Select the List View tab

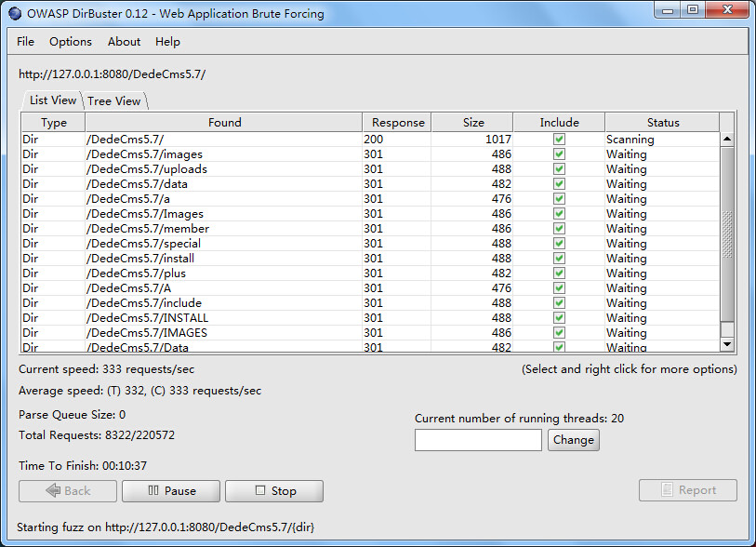(53, 100)
